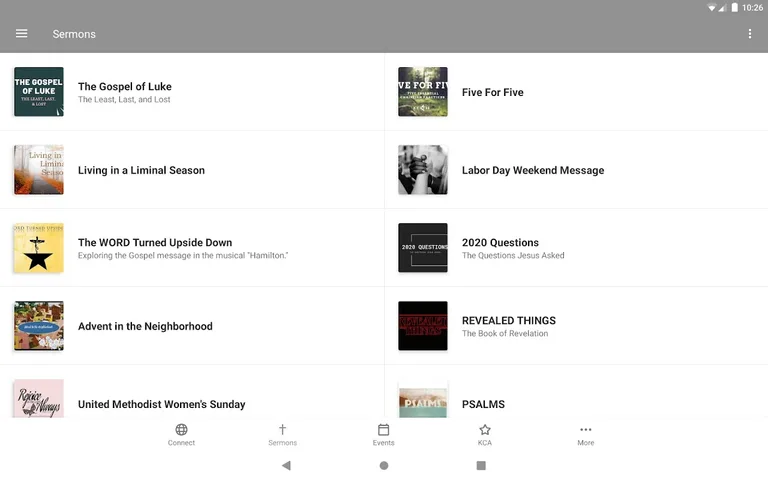Screen dimensions: 768x480
Task: Tap the Connect globe icon
Action: click(181, 430)
